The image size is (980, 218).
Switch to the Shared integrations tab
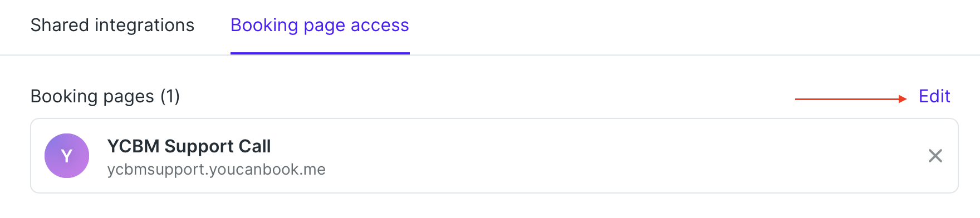pos(112,25)
